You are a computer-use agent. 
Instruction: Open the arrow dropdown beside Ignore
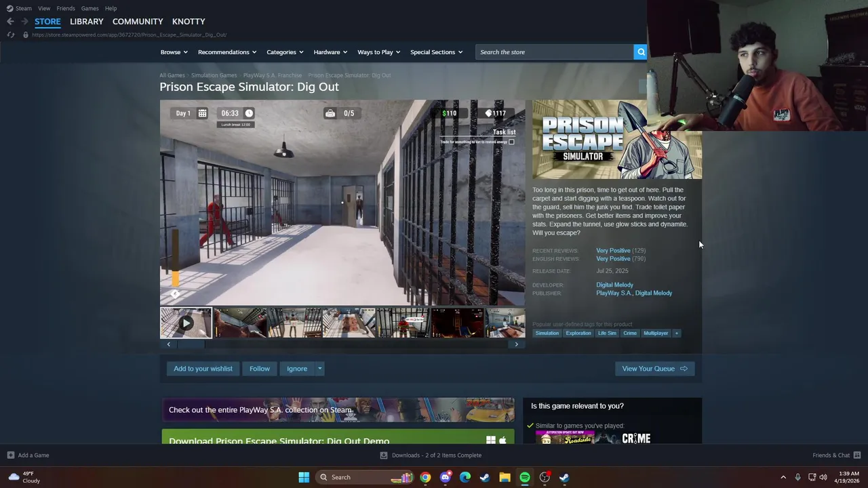319,369
